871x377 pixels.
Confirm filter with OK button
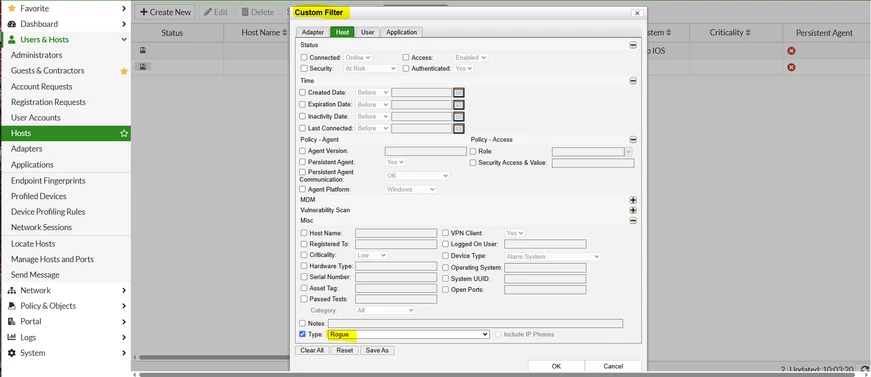[x=556, y=366]
